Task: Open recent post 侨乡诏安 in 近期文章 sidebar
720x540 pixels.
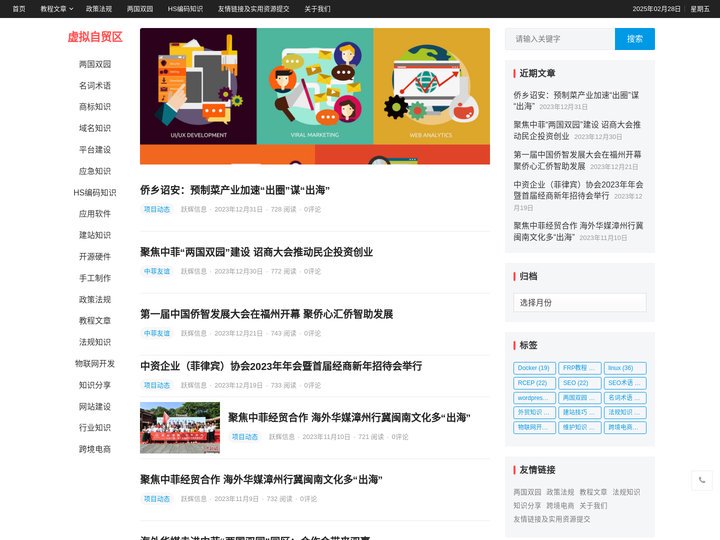Action: point(576,101)
